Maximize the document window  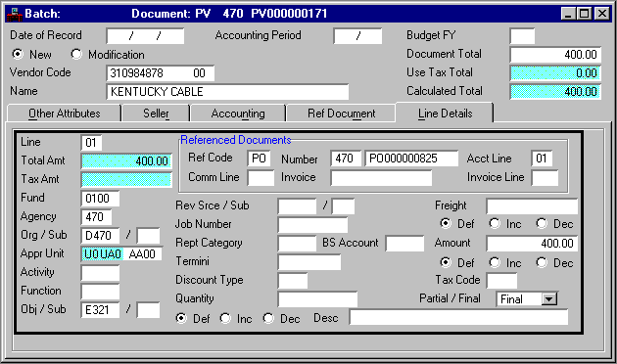click(x=585, y=14)
